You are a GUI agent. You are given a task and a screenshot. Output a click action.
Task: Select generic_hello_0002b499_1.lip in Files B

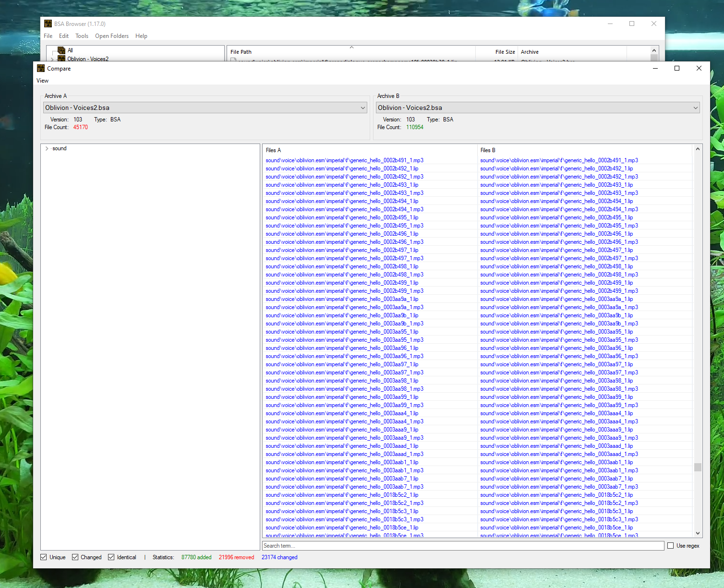coord(556,283)
